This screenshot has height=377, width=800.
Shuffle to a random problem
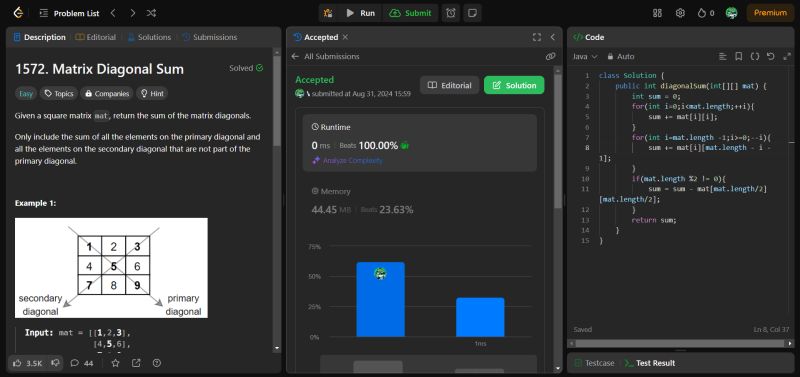tap(151, 13)
